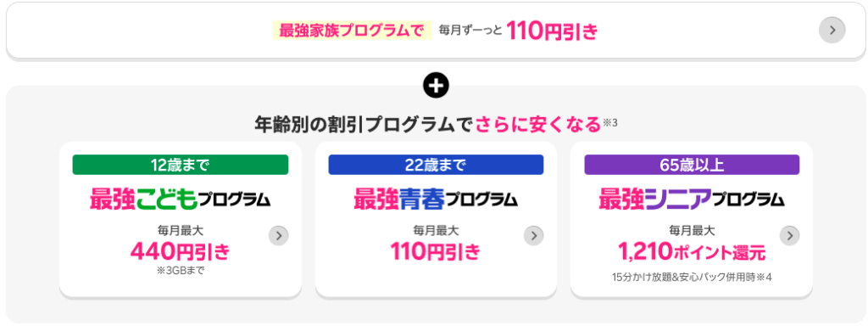Screen dimensions: 868x326
Task: Open the 最強青春プログラム logo
Action: 437,200
